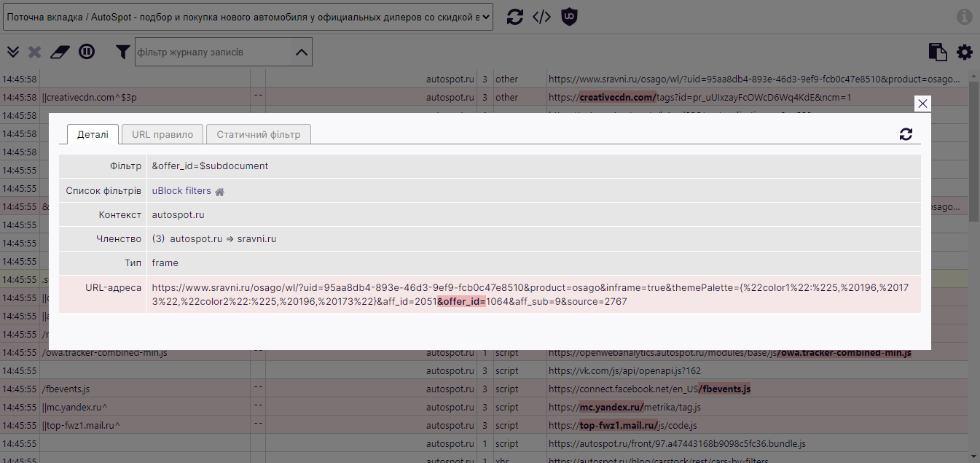
Task: Open the log filtering funnel icon
Action: (x=122, y=51)
